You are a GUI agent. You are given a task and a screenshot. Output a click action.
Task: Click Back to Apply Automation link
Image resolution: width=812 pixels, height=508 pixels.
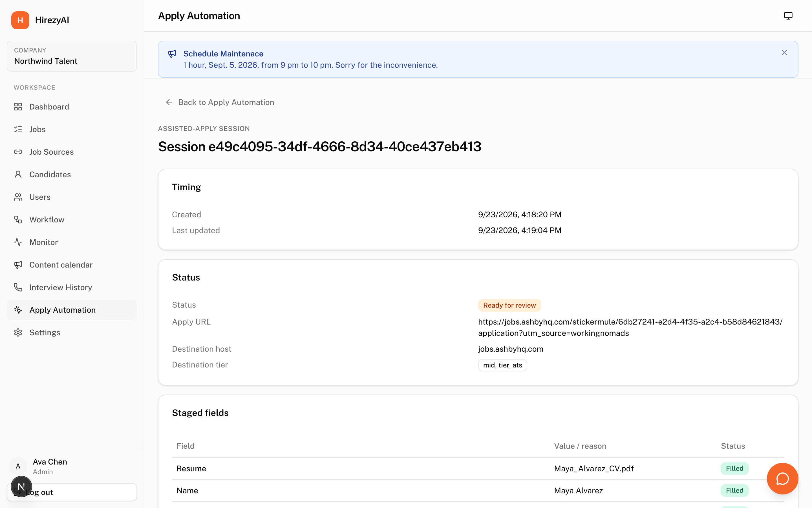coord(220,102)
